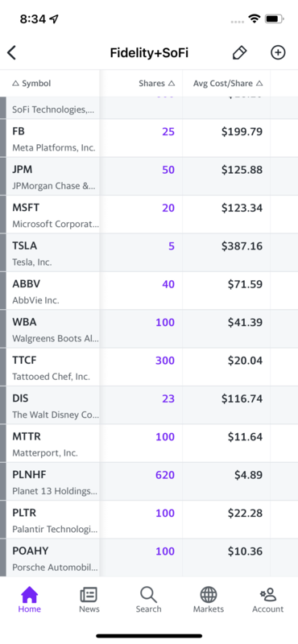The width and height of the screenshot is (298, 644).
Task: Select the MSFT Microsoft row
Action: pos(149,214)
